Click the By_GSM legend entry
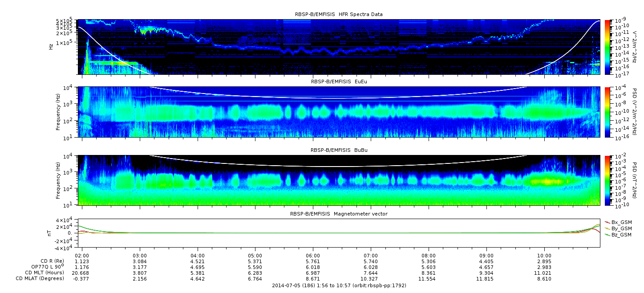 tap(621, 228)
